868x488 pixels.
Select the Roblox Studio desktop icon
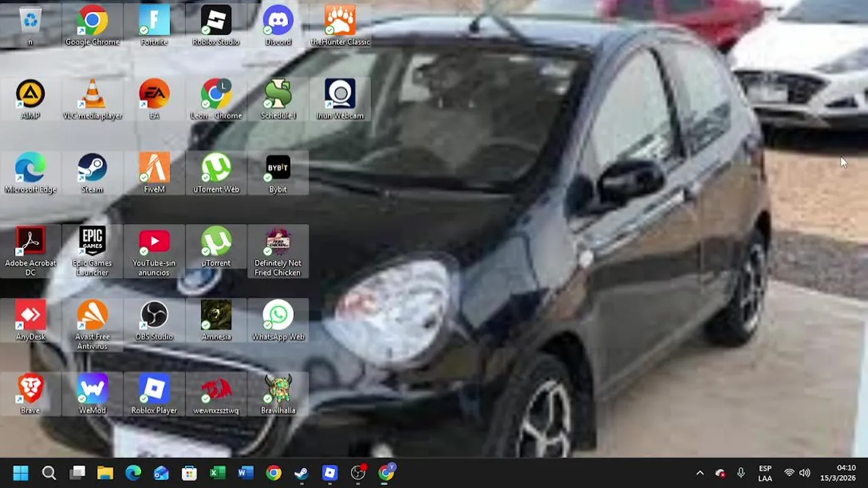216,26
